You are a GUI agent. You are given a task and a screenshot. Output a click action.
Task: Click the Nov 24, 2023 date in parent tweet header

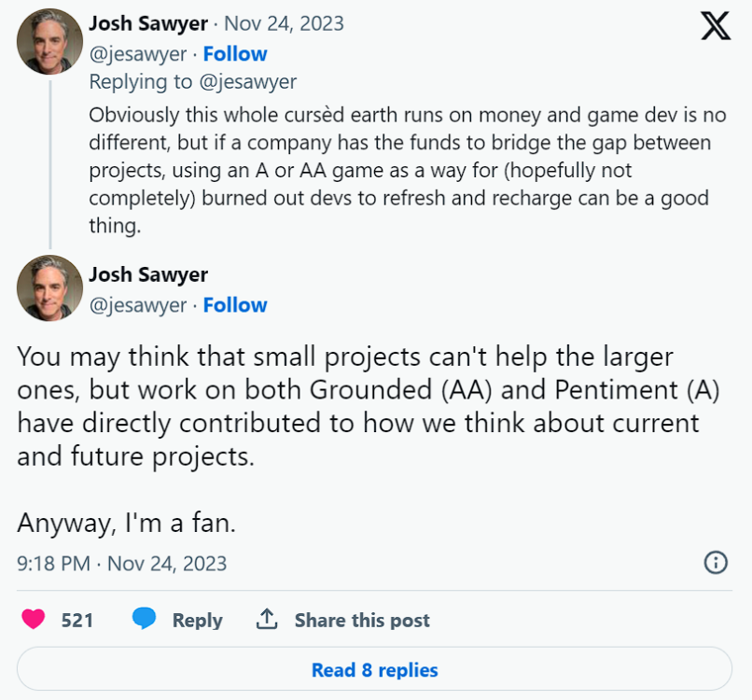284,23
